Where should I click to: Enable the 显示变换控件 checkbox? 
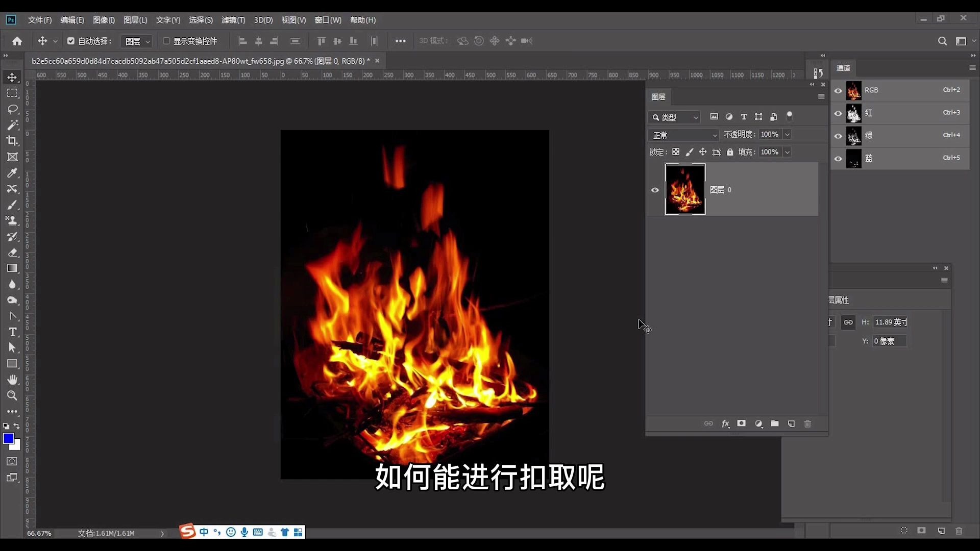tap(167, 41)
